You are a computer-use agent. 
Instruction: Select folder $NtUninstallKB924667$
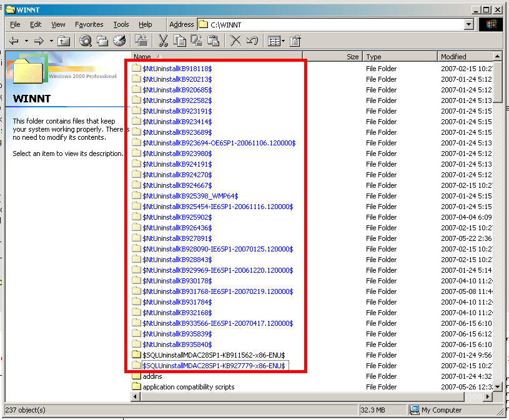177,185
